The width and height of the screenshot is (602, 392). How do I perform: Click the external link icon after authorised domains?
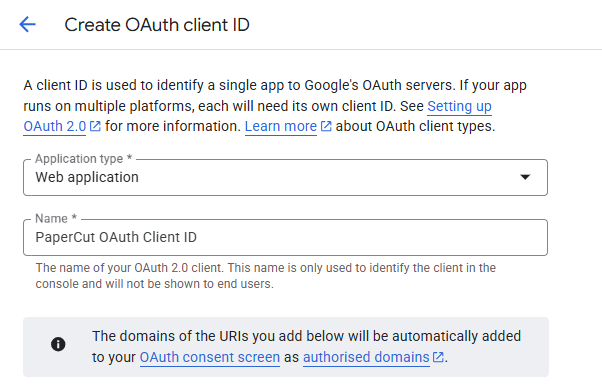click(x=438, y=357)
